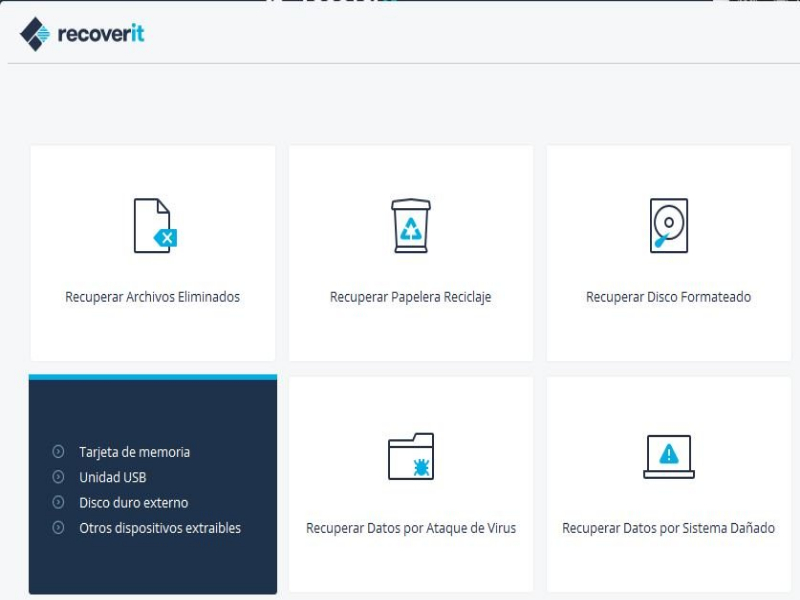Click the Recoverit diamond logo icon
800x600 pixels.
[x=35, y=34]
